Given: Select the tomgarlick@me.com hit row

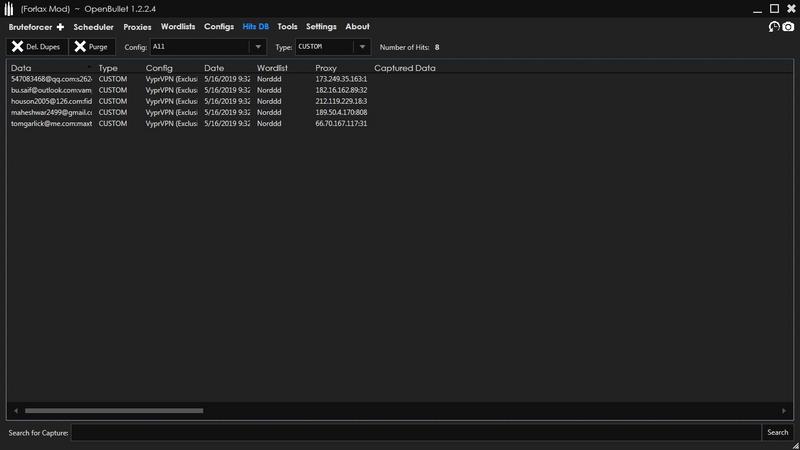Looking at the screenshot, I should click(x=400, y=124).
